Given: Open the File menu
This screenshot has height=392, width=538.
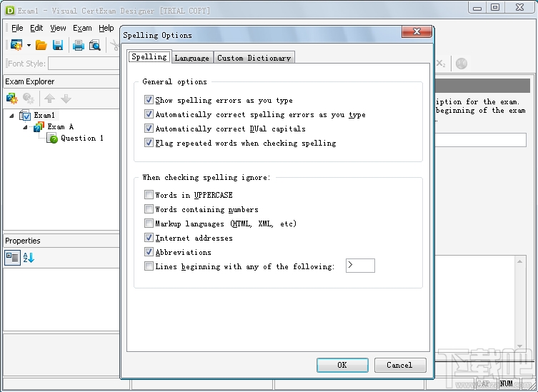Looking at the screenshot, I should (17, 28).
